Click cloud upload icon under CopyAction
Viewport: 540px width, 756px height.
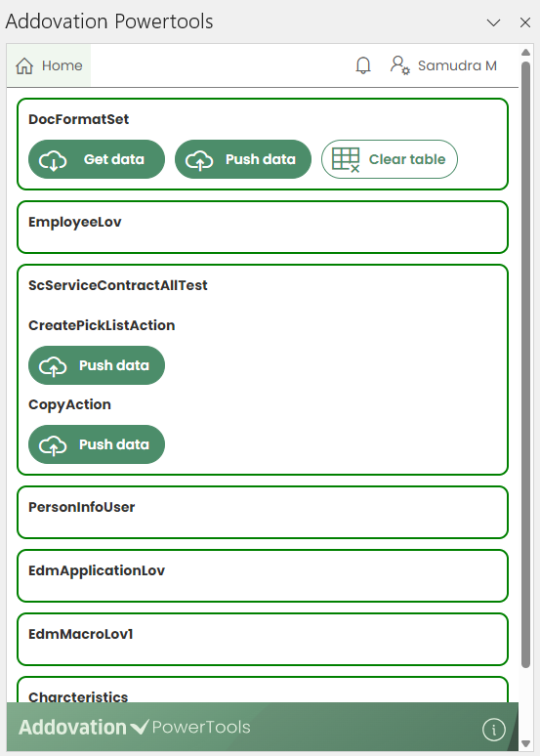click(x=53, y=445)
